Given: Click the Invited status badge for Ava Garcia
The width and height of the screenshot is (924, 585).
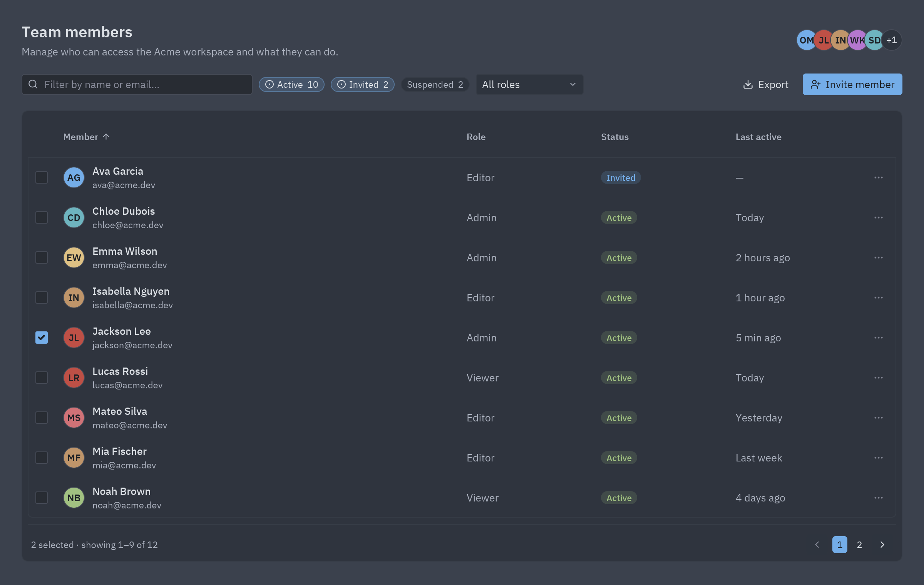Looking at the screenshot, I should point(621,177).
